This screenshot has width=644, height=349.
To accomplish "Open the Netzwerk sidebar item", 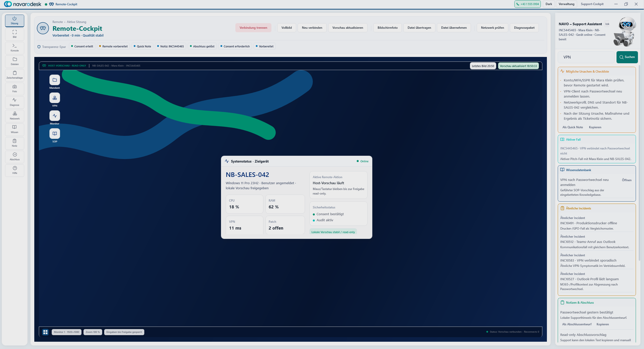I will coord(15,116).
